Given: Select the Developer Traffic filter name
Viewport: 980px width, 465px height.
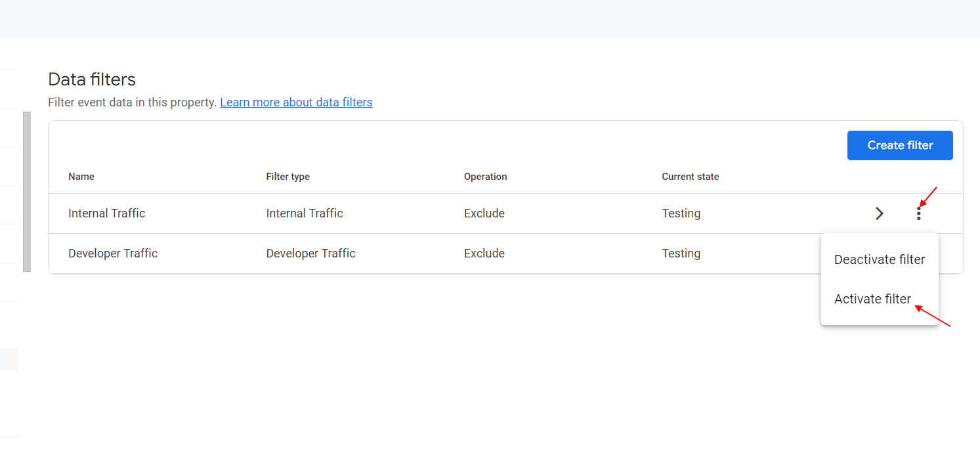Looking at the screenshot, I should click(113, 253).
